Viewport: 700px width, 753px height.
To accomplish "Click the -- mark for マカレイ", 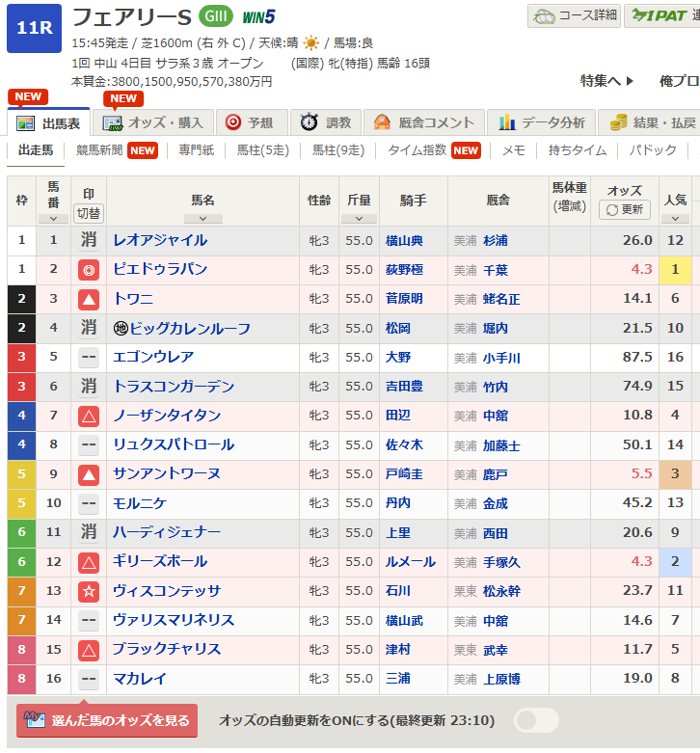I will (89, 679).
